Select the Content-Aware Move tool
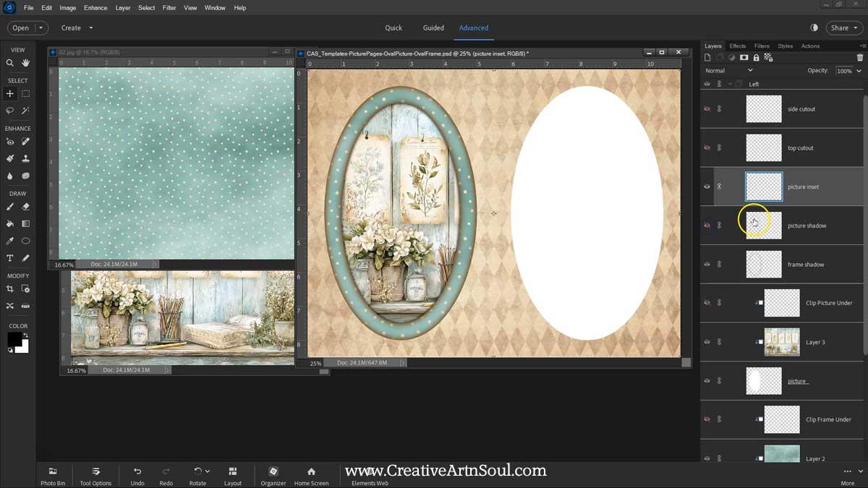This screenshot has width=868, height=488. click(10, 306)
